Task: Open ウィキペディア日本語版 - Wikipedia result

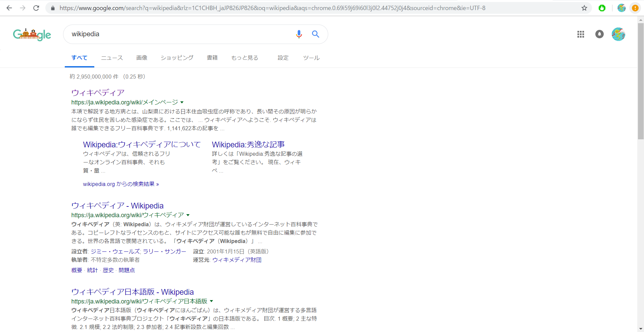Action: 133,292
